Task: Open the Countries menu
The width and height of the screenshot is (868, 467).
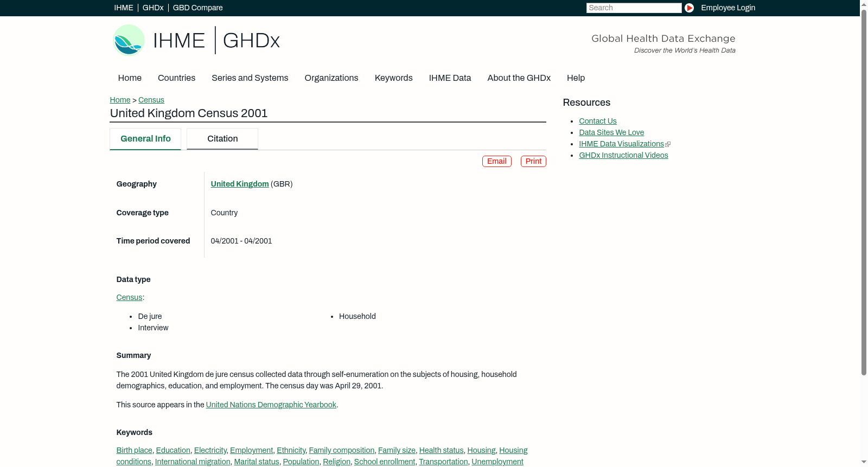Action: 176,78
